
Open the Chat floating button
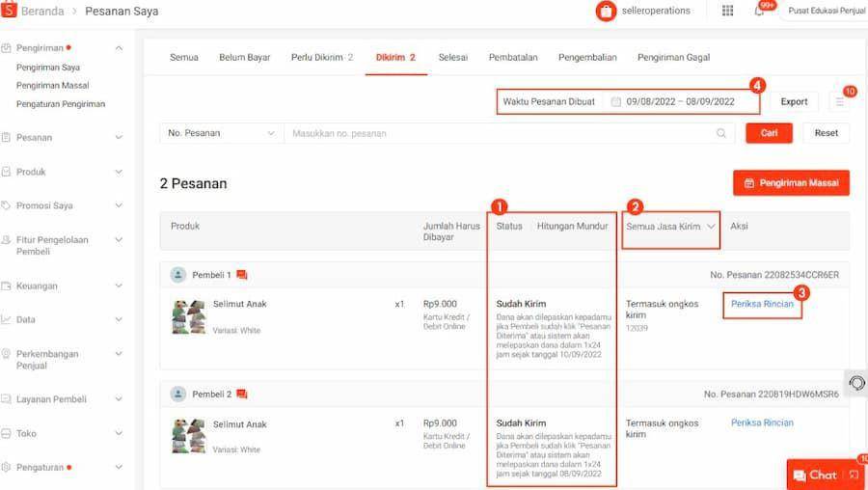826,476
